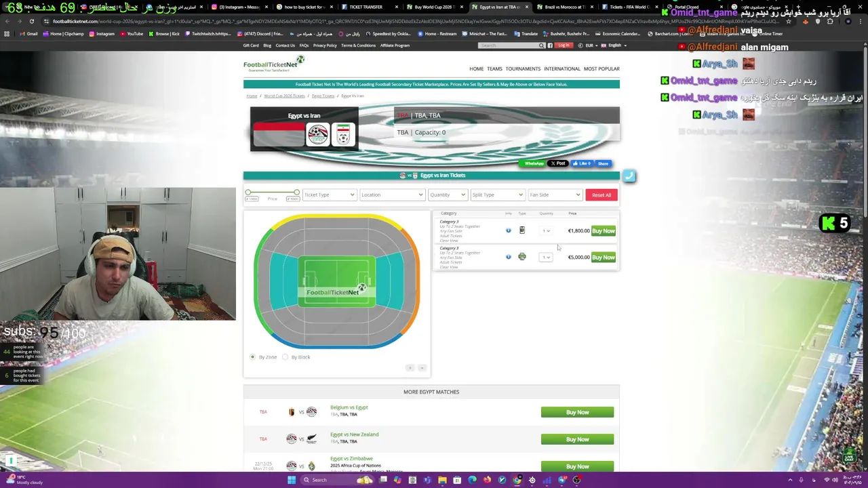The height and width of the screenshot is (488, 868).
Task: Open the FootballTicketNet logo home link
Action: [x=274, y=64]
